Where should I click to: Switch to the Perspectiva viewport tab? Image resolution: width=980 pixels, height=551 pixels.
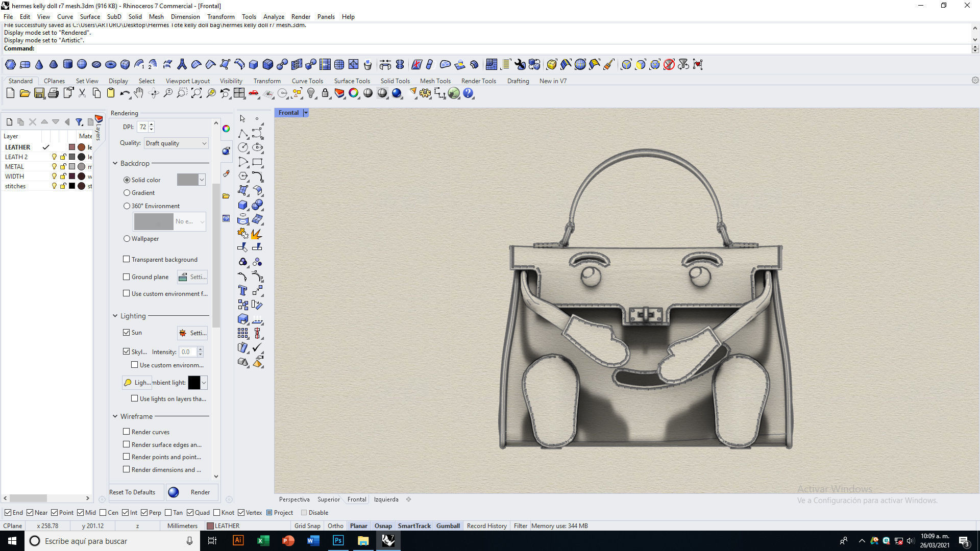[x=294, y=499]
